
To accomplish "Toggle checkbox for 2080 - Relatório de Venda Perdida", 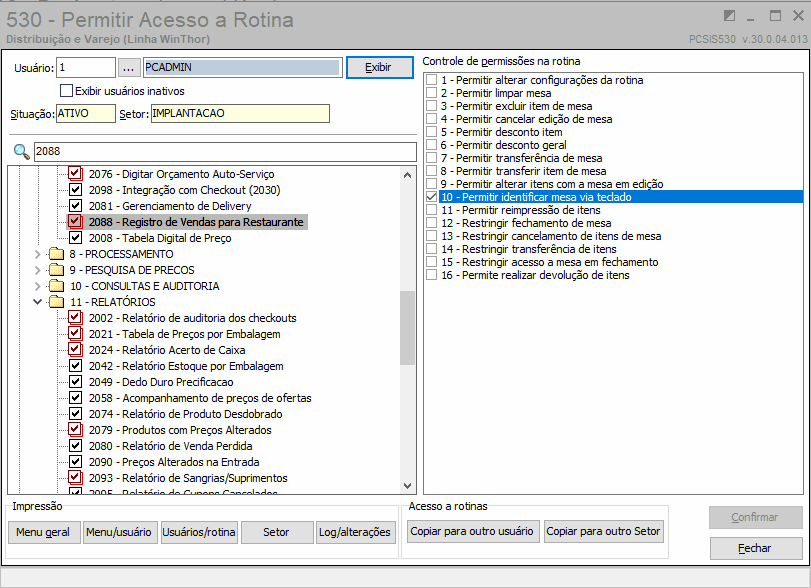I will [x=75, y=446].
